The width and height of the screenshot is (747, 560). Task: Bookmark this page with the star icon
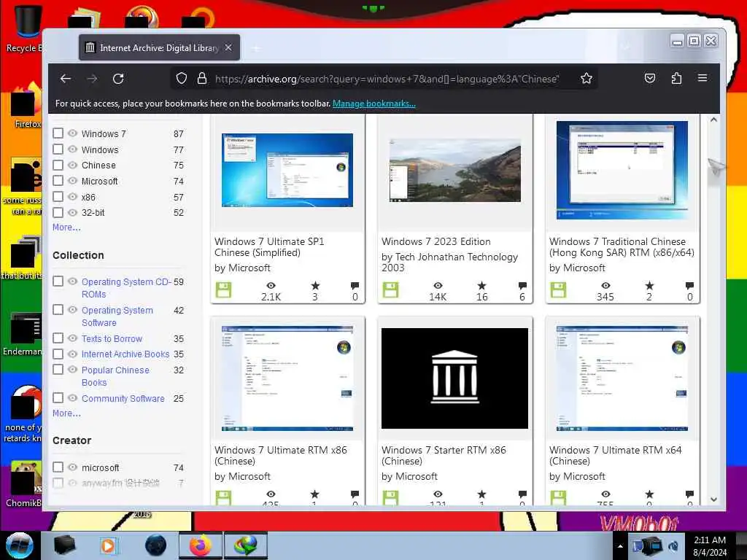[587, 78]
